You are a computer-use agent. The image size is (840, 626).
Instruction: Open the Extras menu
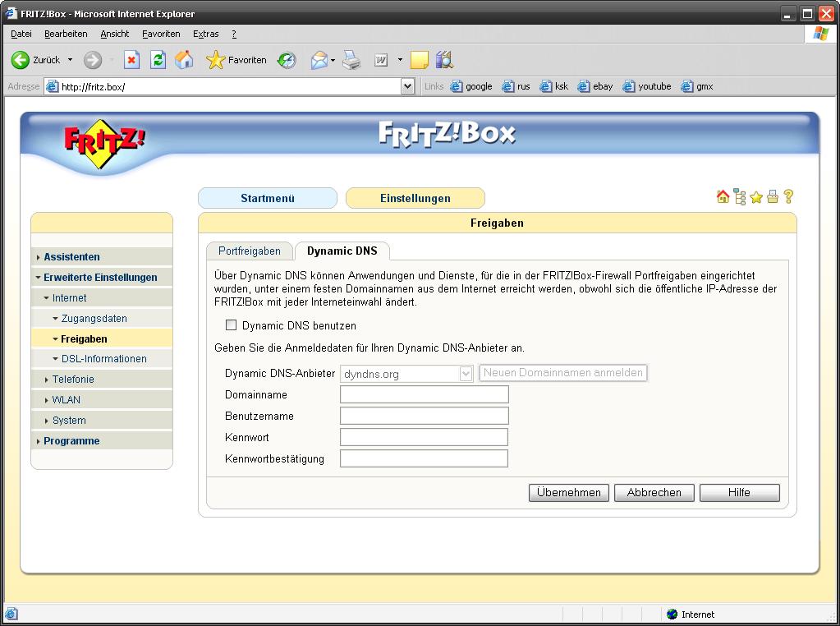point(205,34)
